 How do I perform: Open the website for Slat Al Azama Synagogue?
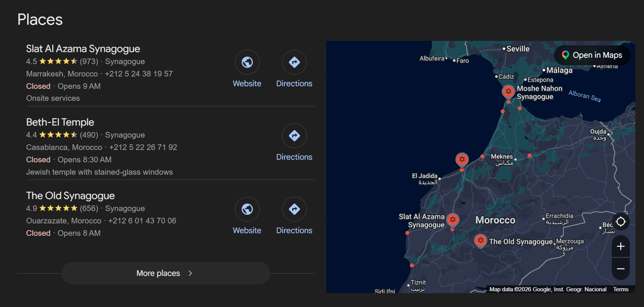pos(247,69)
